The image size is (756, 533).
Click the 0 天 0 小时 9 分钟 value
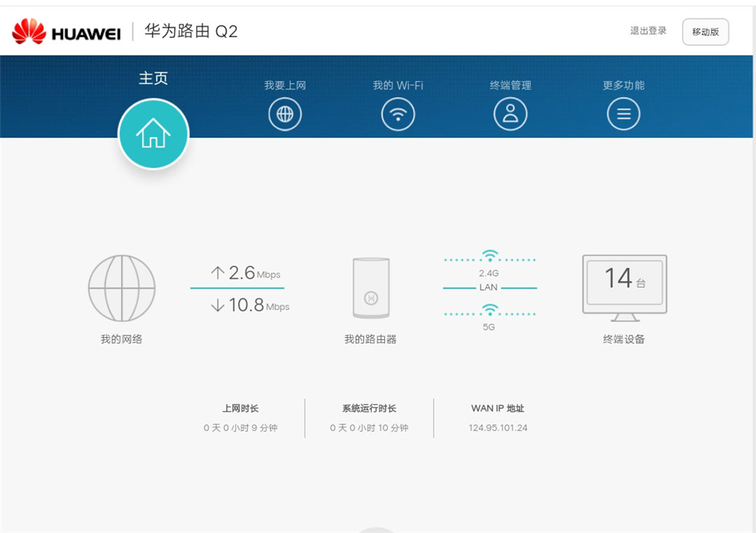click(x=240, y=428)
